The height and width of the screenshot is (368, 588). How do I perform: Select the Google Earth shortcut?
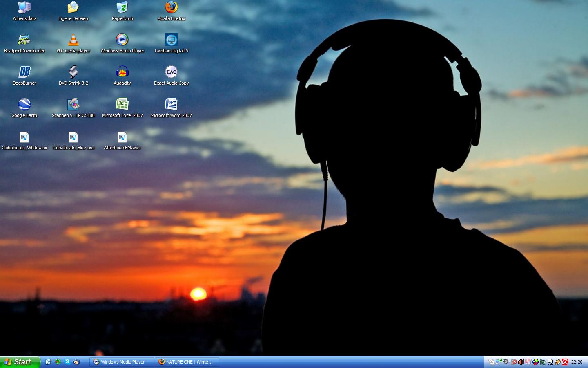tap(24, 105)
